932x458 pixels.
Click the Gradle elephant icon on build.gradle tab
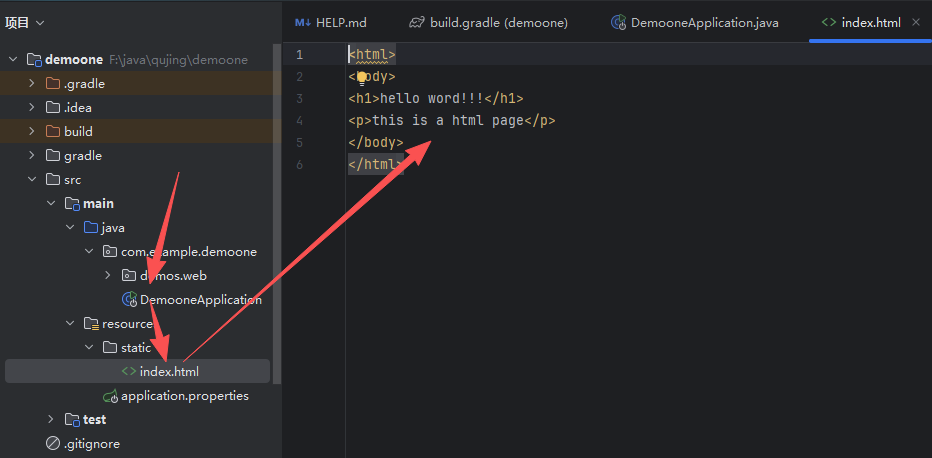[417, 23]
